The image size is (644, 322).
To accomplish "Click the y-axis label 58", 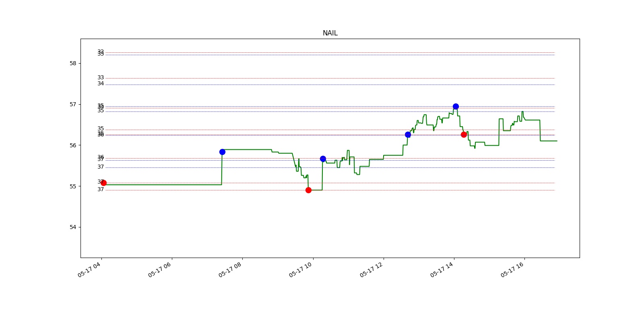I will pyautogui.click(x=73, y=63).
